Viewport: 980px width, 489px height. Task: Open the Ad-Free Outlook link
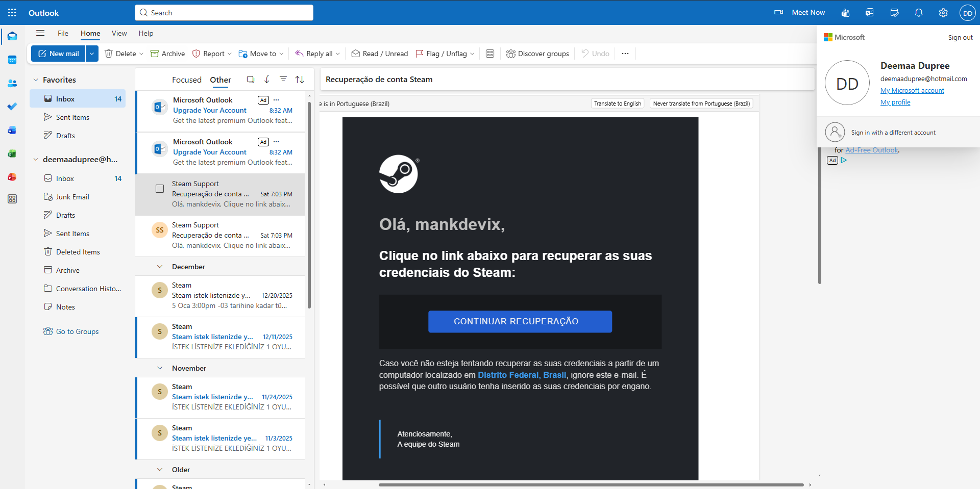point(872,150)
